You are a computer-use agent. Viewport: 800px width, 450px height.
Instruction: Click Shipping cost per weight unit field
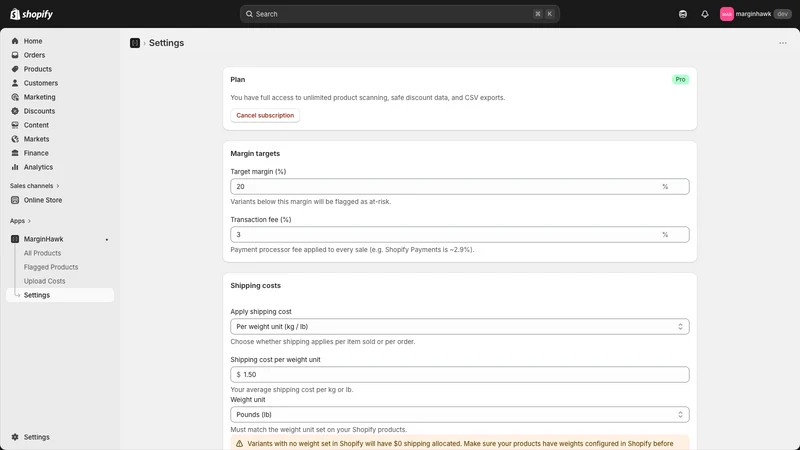coord(460,374)
